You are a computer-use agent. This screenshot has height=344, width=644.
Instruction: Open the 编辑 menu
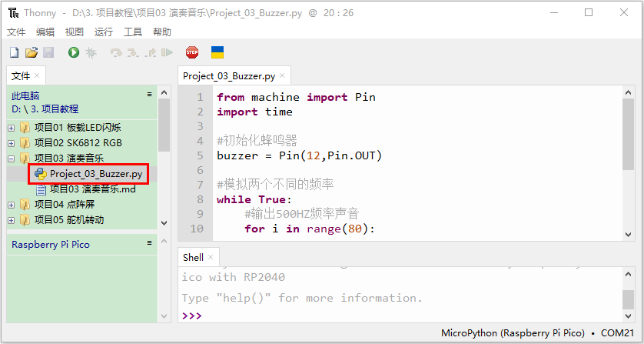pos(45,32)
